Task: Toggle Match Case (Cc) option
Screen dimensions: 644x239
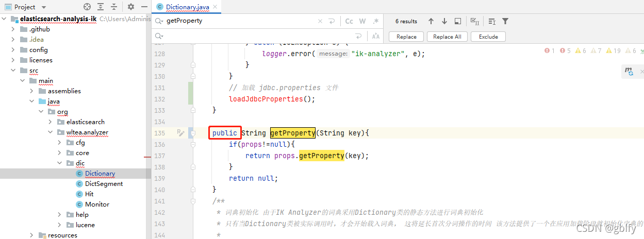Action: [349, 21]
